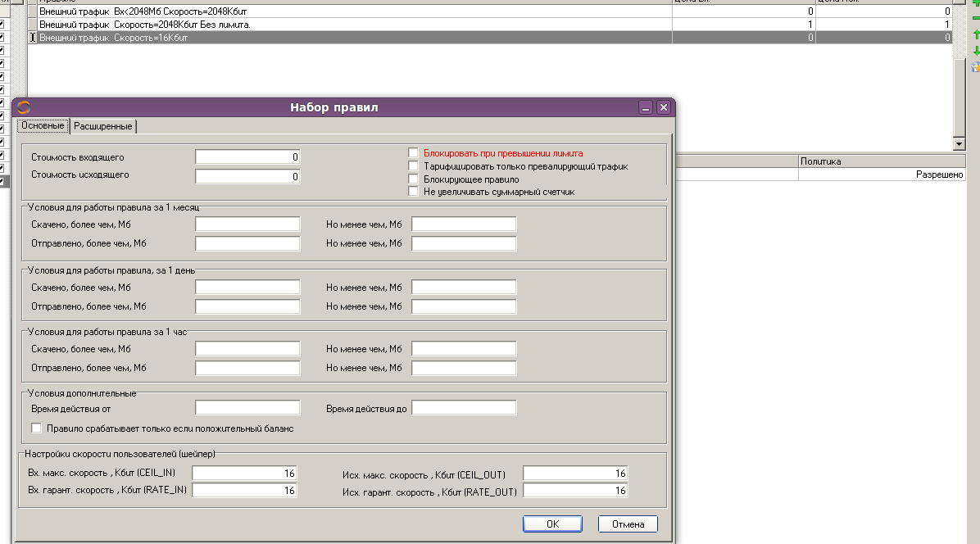This screenshot has height=544, width=980.
Task: Click the rules list scrollbar down arrow
Action: click(x=960, y=144)
